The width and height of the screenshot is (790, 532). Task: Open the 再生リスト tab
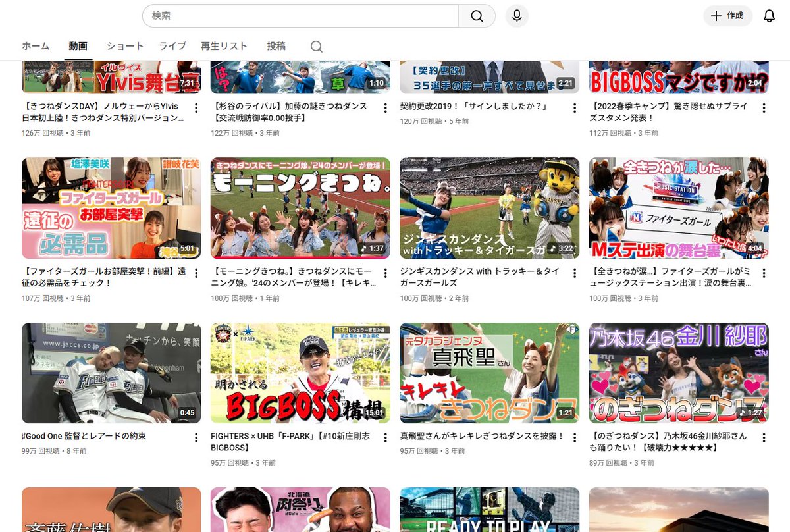tap(223, 46)
